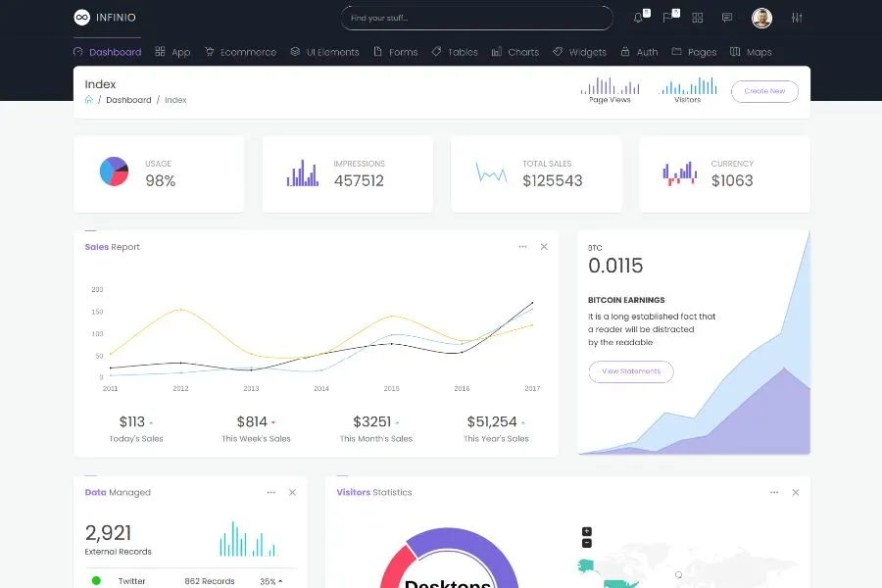Close the Sales Report card
This screenshot has width=882, height=588.
tap(544, 247)
